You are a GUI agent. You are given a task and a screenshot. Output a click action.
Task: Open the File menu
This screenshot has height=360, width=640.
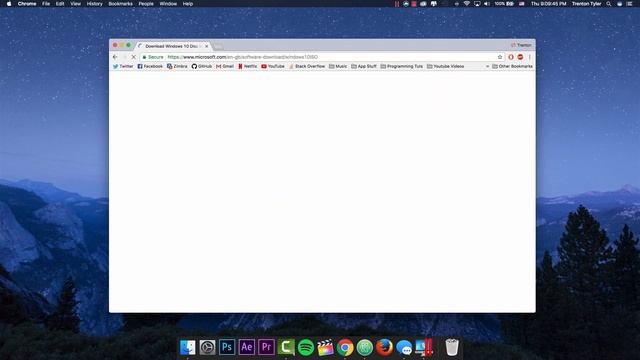46,4
